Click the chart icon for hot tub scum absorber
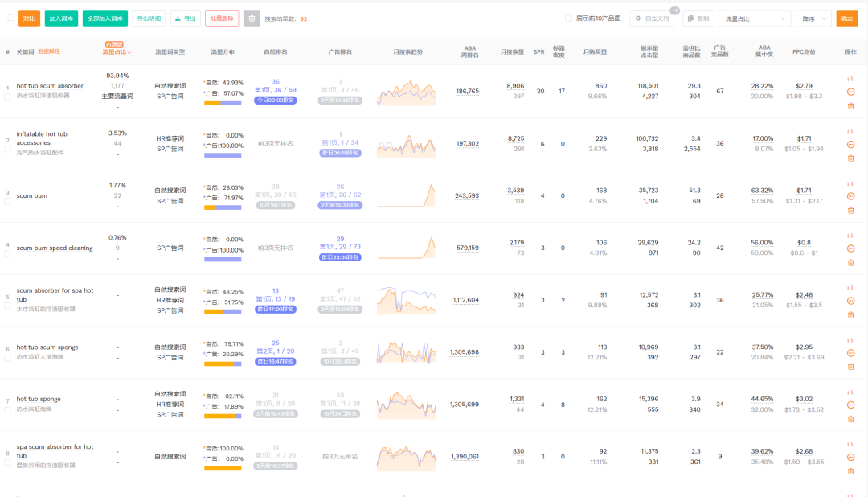The width and height of the screenshot is (868, 497). click(850, 79)
